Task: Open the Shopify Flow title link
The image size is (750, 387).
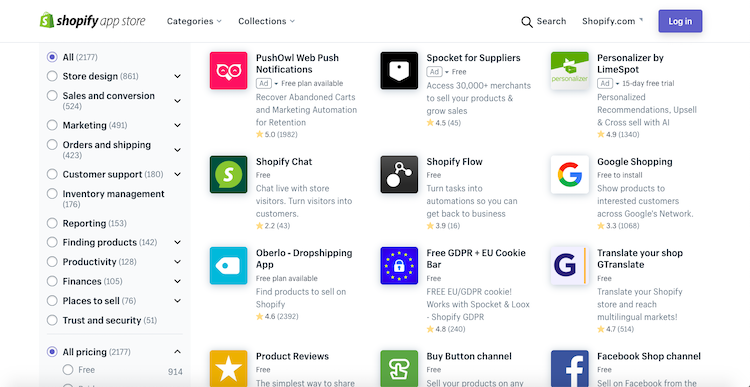Action: 454,162
